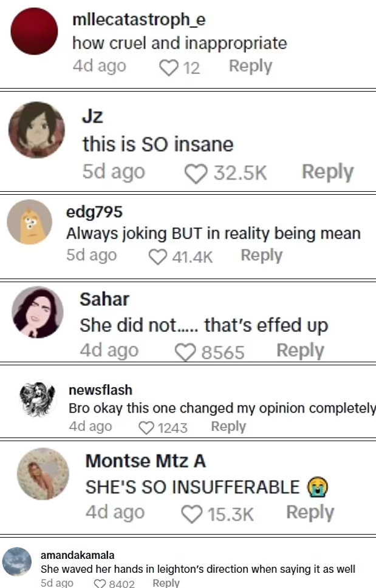Screen dimensions: 376x588
Task: Open mllecatastroph_e's red profile picture
Action: [x=34, y=32]
